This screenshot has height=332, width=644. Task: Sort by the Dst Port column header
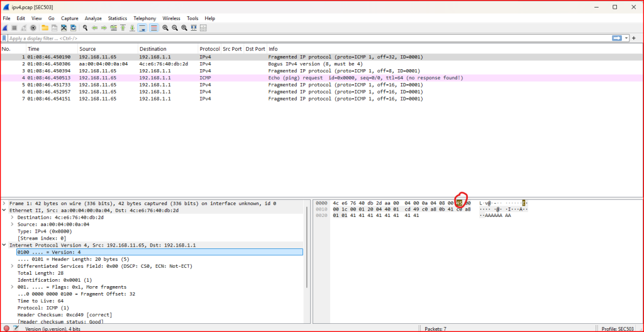pyautogui.click(x=255, y=49)
